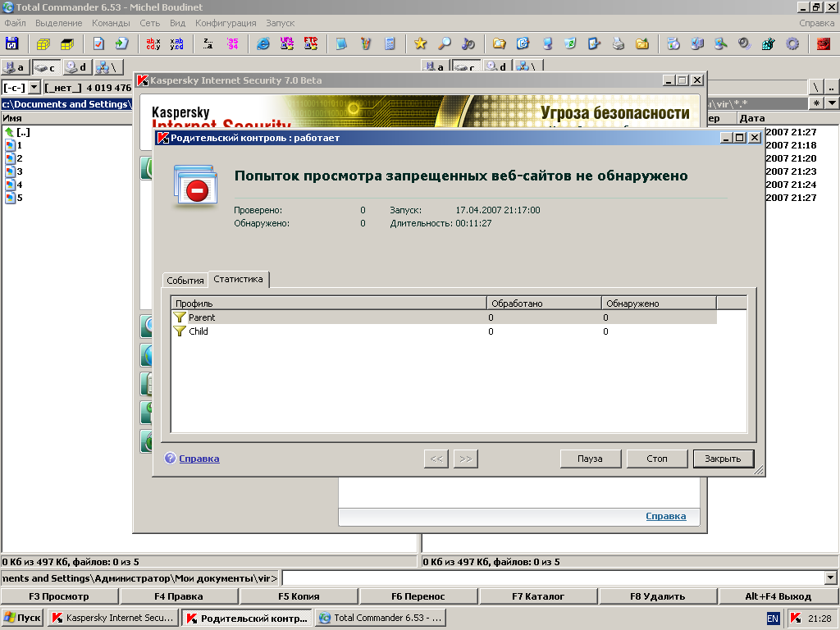Open the Файл menu
Screen dimensions: 840x630
15,23
